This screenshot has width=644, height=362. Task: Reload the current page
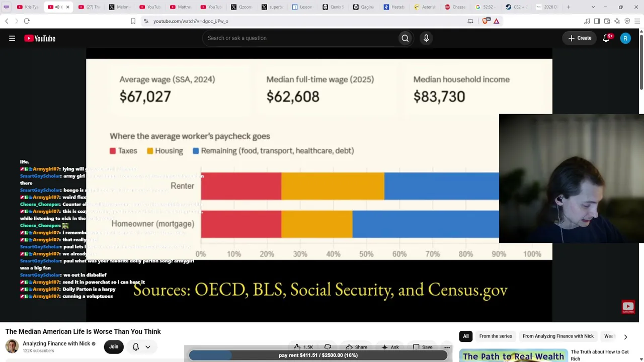pyautogui.click(x=27, y=21)
